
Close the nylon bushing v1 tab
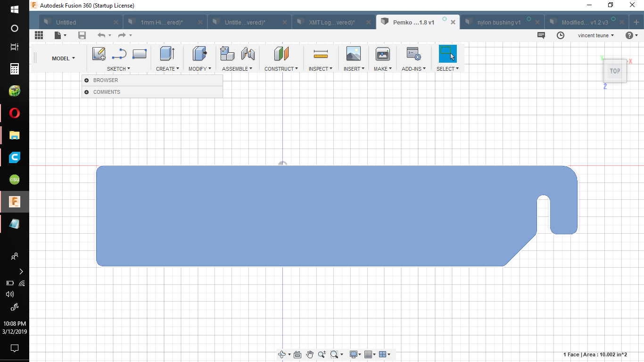[x=537, y=22]
